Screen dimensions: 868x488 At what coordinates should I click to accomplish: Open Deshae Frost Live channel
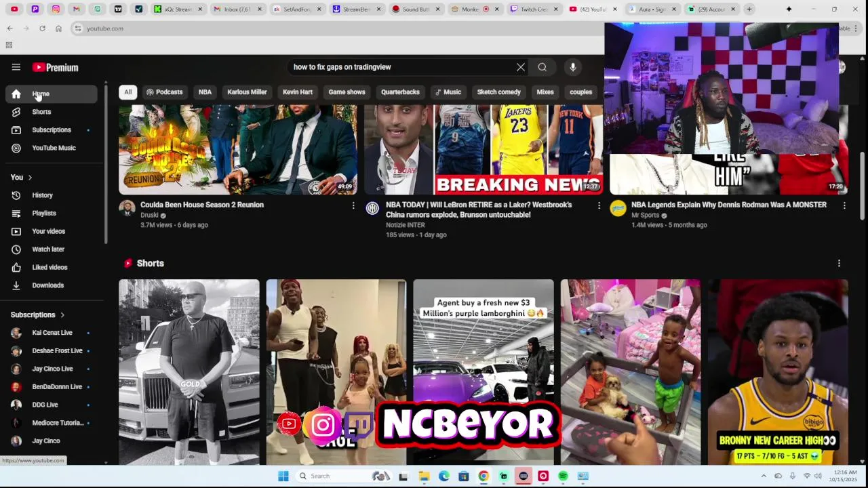(52, 350)
